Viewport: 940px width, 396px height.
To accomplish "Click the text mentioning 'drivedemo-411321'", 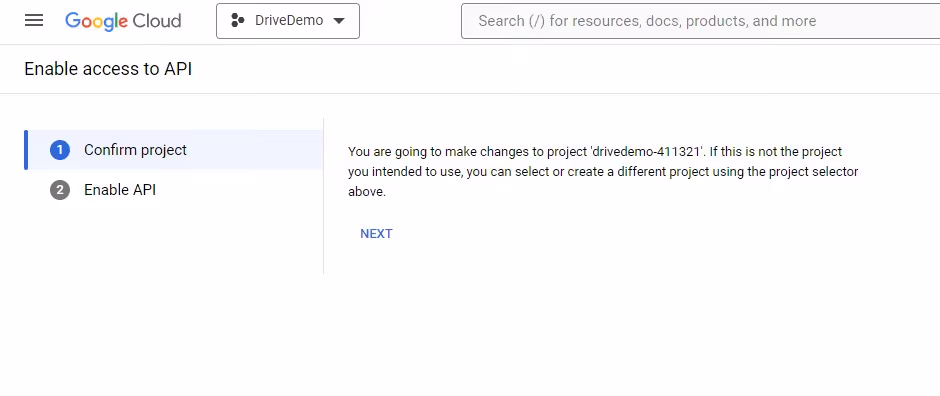I will (603, 171).
